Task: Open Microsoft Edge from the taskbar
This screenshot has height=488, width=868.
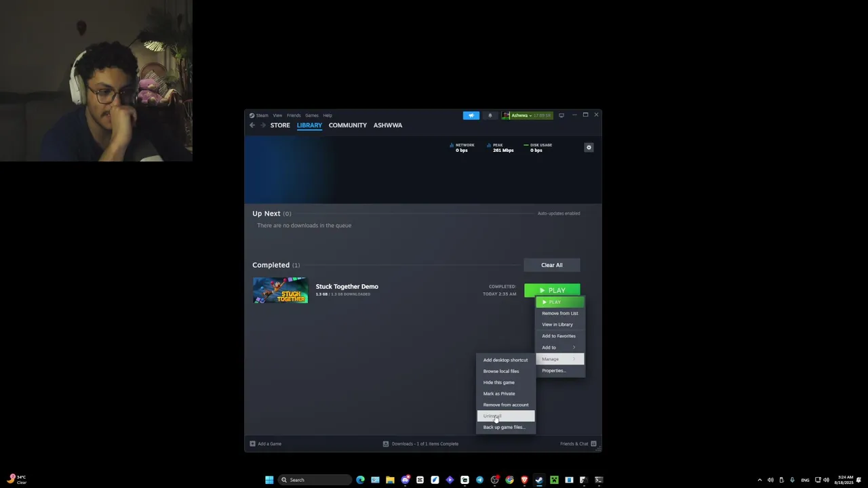Action: coord(360,480)
